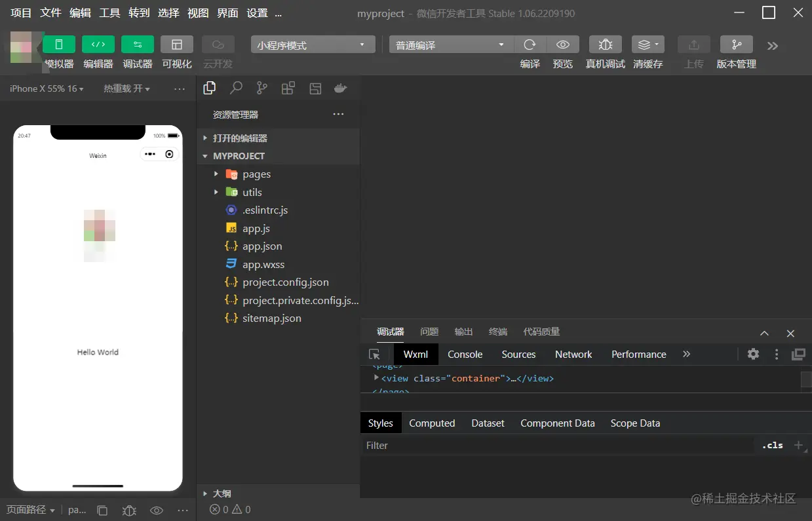Viewport: 812px width, 521px height.
Task: Toggle the debugger panel button
Action: pos(138,45)
